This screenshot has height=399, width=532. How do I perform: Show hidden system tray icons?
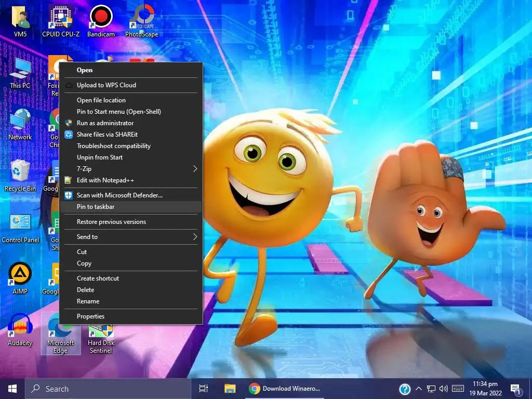tap(419, 389)
